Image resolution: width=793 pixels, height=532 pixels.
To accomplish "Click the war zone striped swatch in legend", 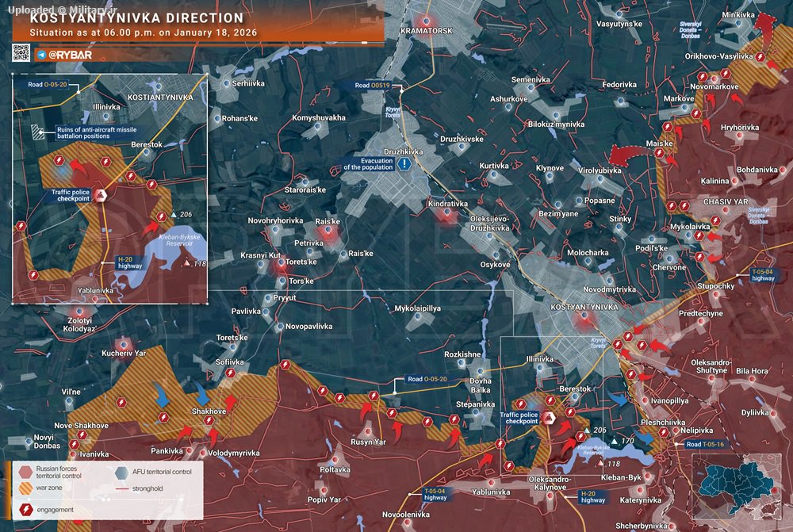I will pos(25,488).
